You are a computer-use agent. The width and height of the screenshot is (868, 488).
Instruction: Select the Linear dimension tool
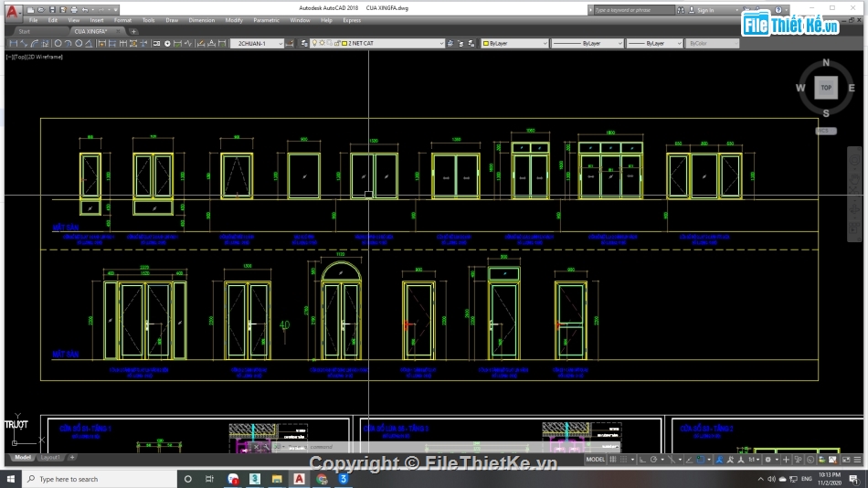click(x=14, y=43)
